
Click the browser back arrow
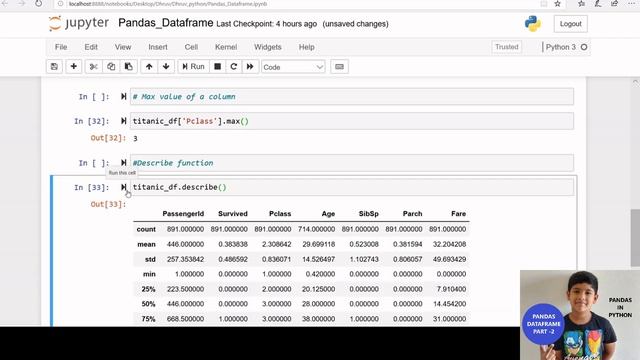point(5,4)
